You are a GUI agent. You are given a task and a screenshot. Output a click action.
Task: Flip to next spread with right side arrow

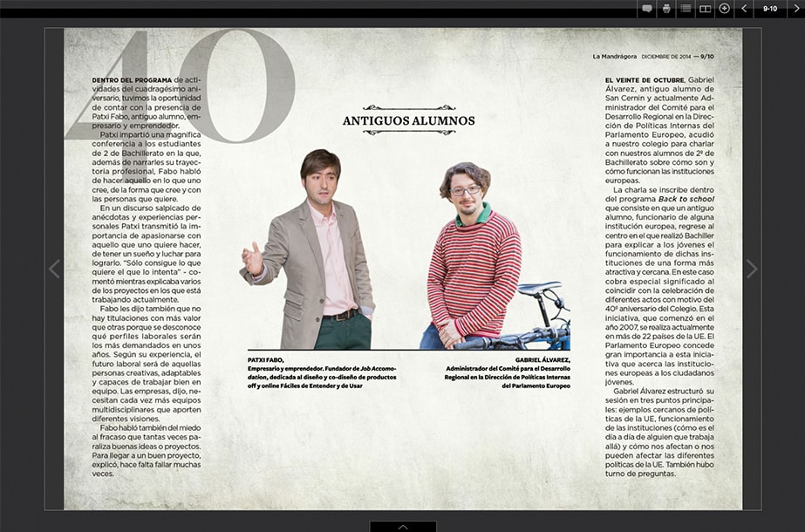[x=752, y=269]
